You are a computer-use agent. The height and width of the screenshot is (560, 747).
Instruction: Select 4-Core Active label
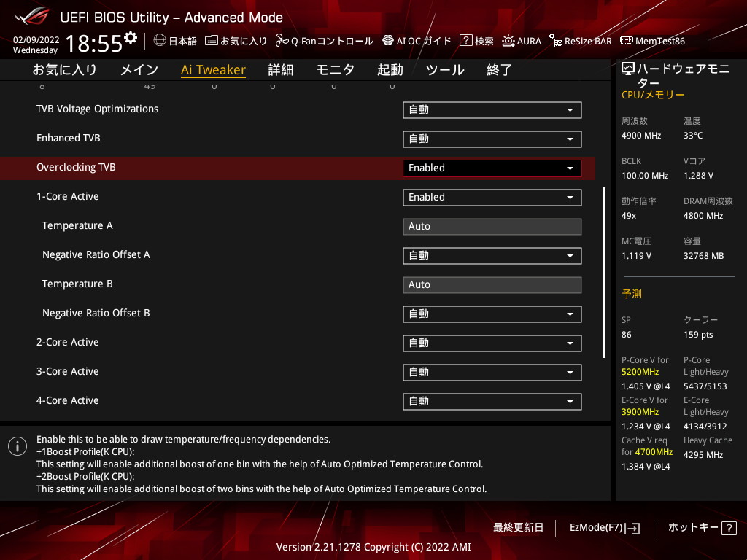click(x=68, y=400)
